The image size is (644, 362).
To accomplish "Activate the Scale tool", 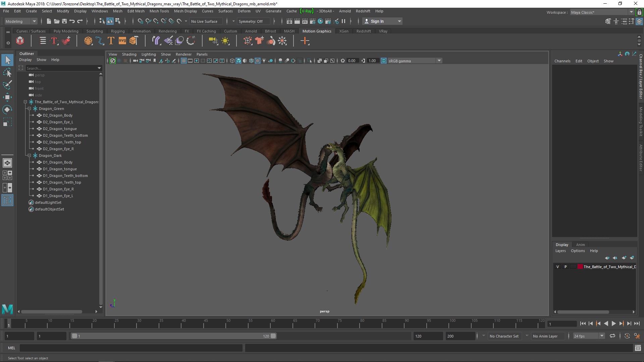I will click(x=7, y=122).
